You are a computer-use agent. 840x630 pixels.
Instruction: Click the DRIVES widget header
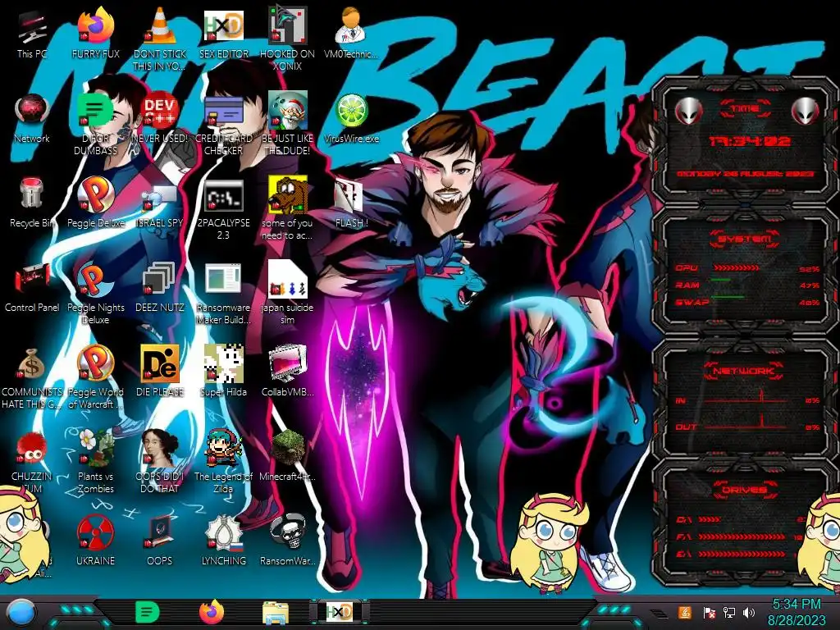coord(745,490)
